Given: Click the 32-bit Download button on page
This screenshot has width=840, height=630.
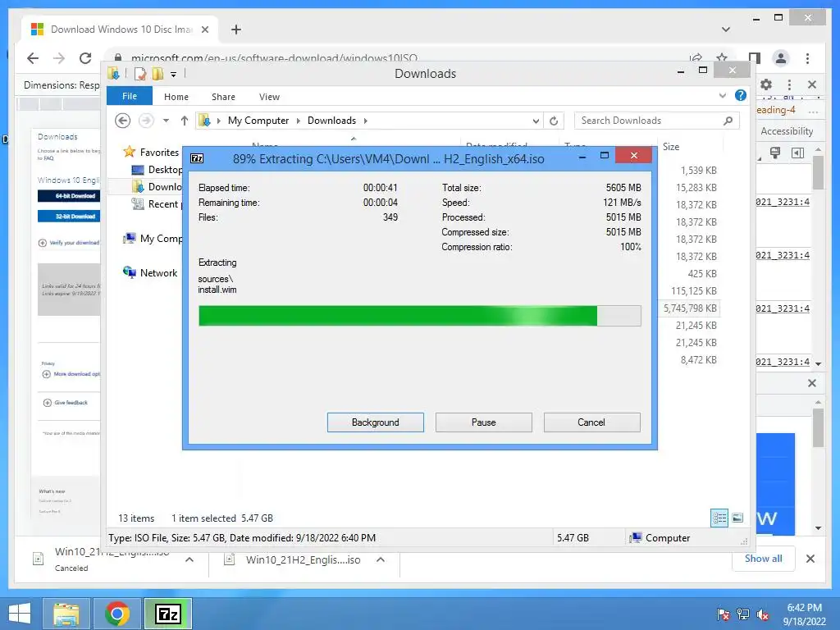Looking at the screenshot, I should 69,217.
